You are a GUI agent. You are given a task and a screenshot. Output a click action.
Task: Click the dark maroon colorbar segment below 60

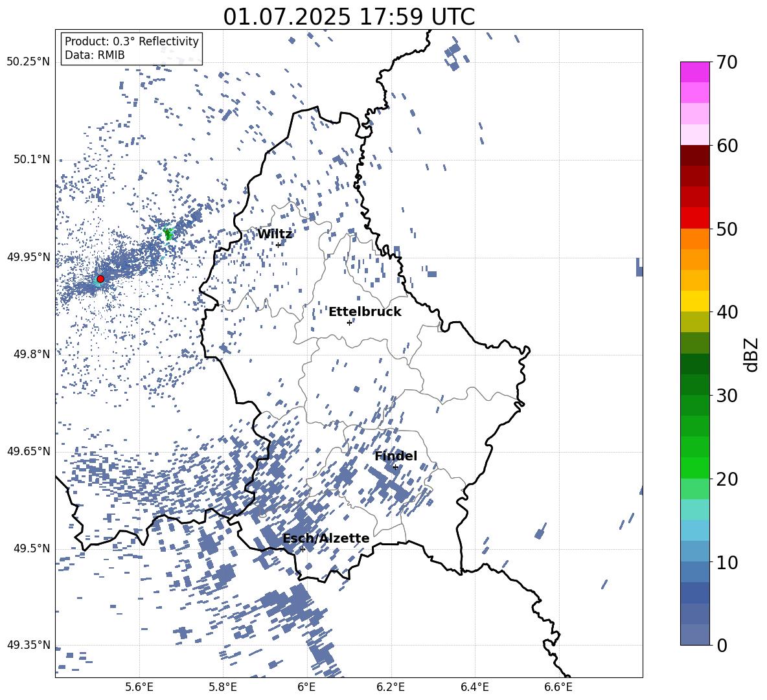(x=694, y=155)
